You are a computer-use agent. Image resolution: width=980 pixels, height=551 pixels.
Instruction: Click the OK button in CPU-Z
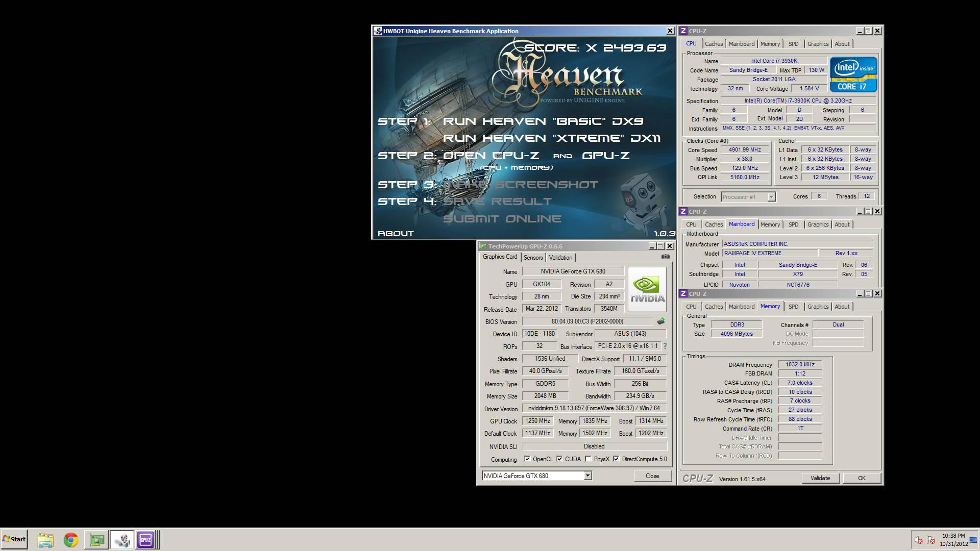click(862, 478)
